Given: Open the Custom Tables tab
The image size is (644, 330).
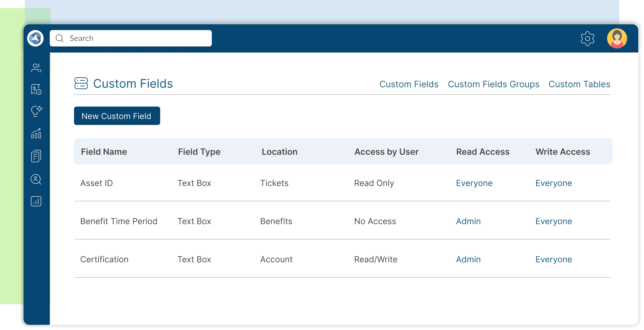Looking at the screenshot, I should (x=579, y=84).
